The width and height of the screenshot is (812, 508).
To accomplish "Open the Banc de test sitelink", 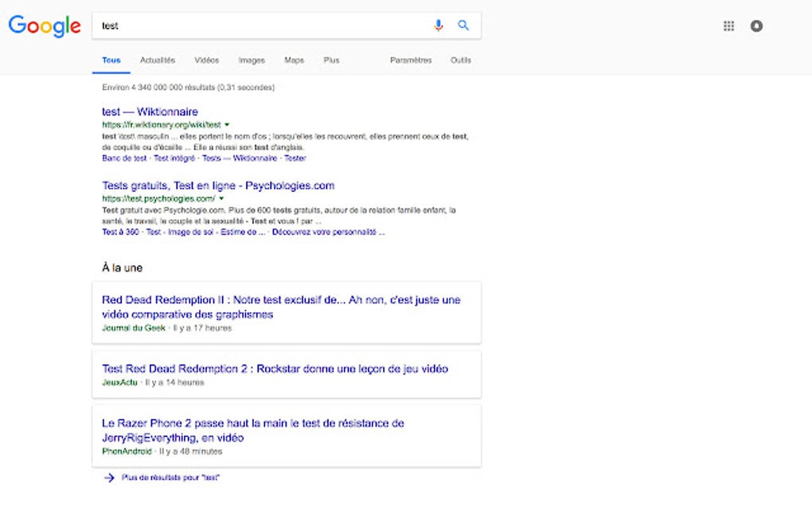I will pyautogui.click(x=124, y=158).
